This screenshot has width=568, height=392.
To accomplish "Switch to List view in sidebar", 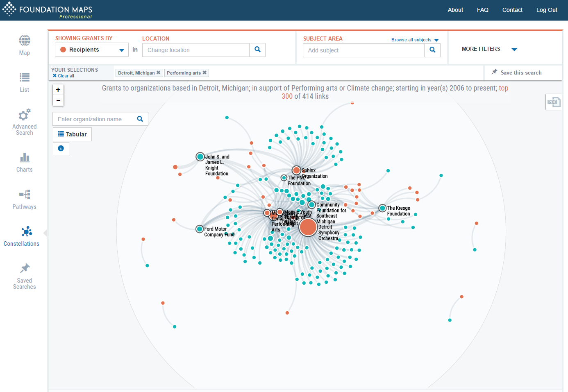I will (25, 82).
